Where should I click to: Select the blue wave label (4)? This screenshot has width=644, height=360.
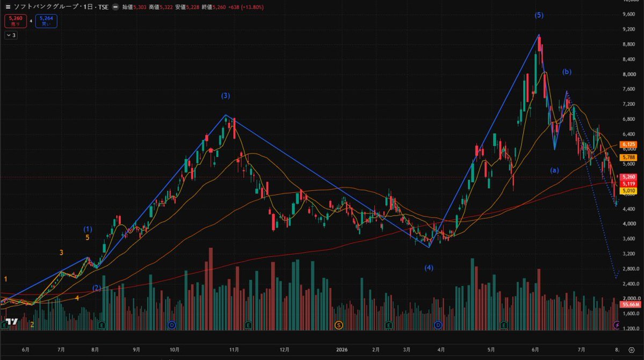click(429, 268)
